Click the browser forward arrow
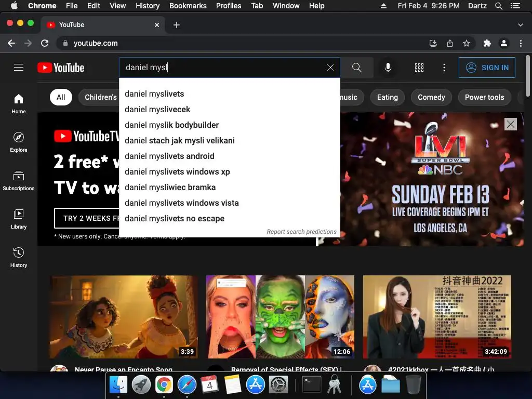Image resolution: width=532 pixels, height=399 pixels. tap(28, 43)
